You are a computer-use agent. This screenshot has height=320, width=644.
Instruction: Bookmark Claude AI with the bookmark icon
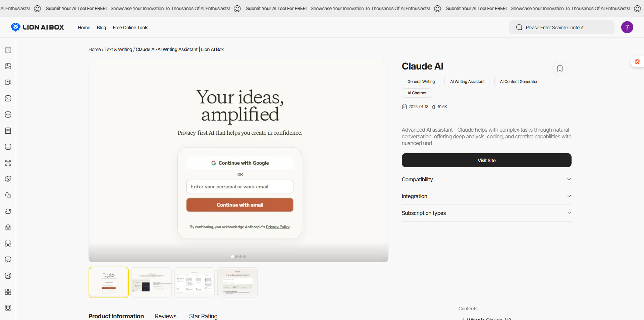click(559, 68)
